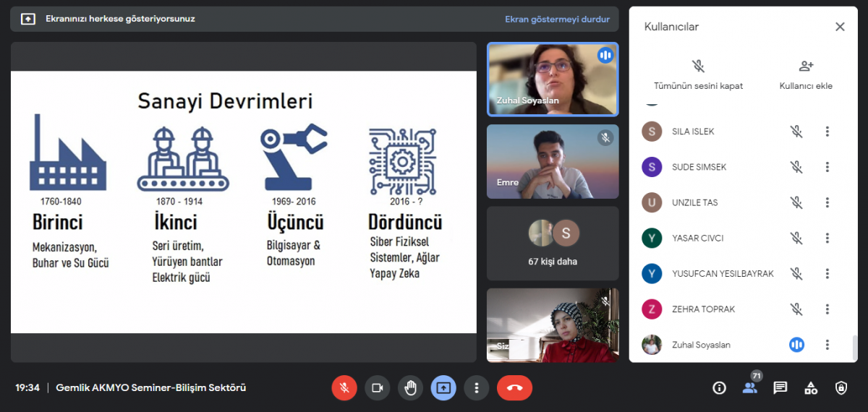Click the Birinci heading on slide
The image size is (868, 412).
(58, 221)
